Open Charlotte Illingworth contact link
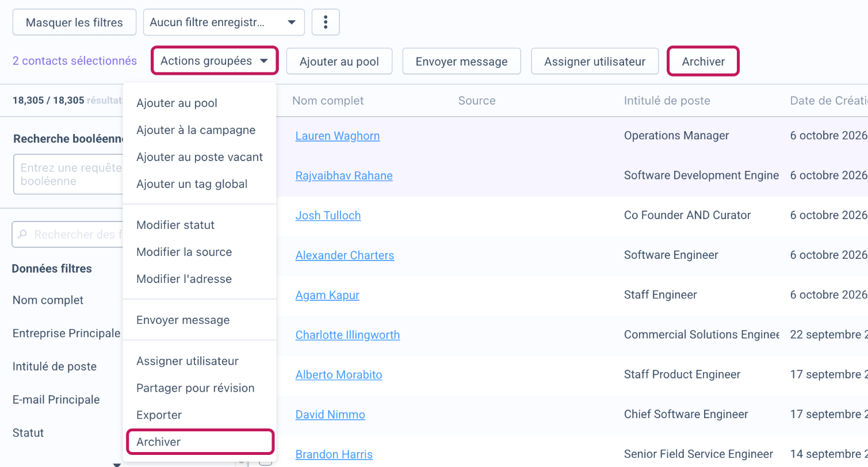Image resolution: width=868 pixels, height=467 pixels. point(347,335)
